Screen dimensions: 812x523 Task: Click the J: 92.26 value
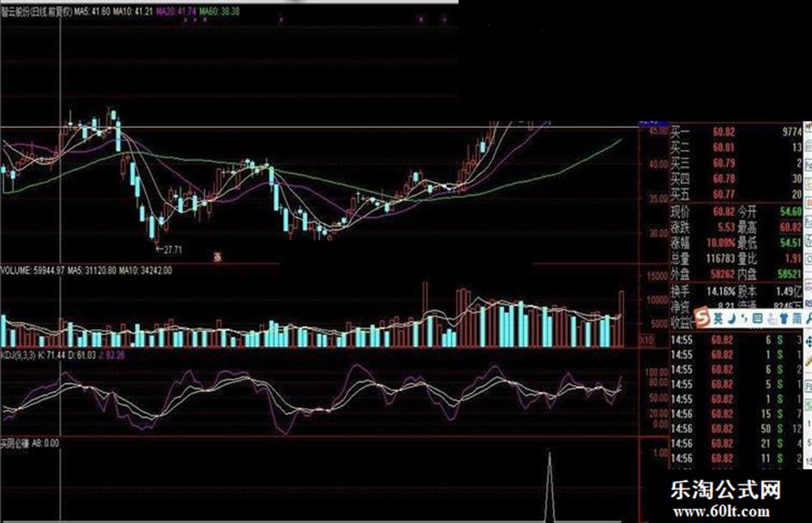tap(112, 356)
